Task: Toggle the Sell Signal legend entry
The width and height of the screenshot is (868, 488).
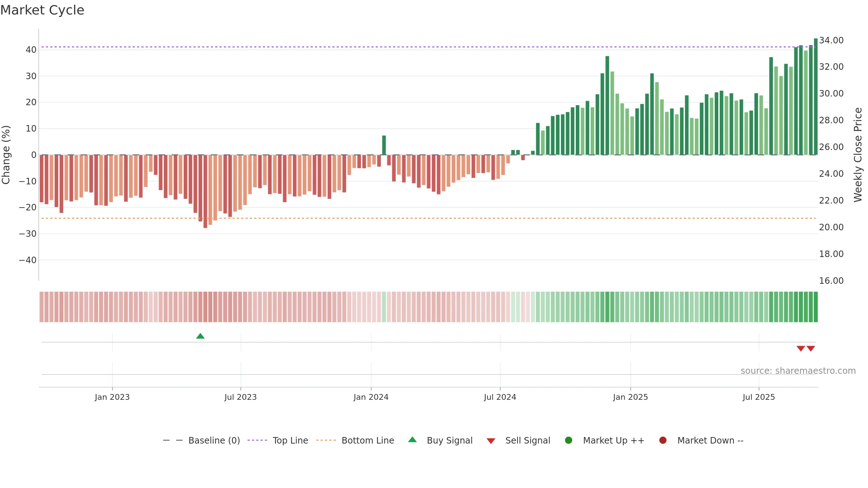Action: tap(518, 440)
